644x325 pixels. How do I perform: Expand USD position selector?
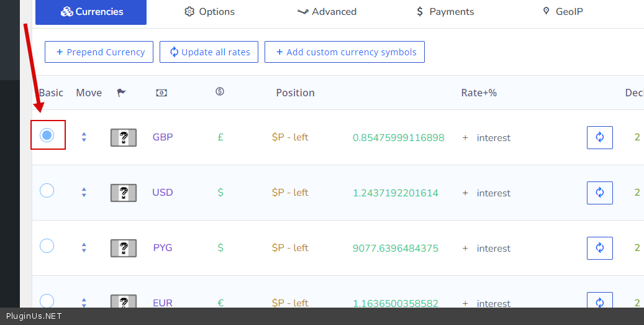tap(290, 193)
